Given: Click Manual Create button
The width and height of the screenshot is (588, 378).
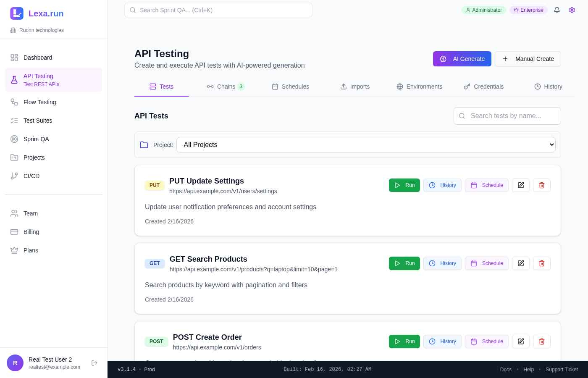Looking at the screenshot, I should [528, 59].
